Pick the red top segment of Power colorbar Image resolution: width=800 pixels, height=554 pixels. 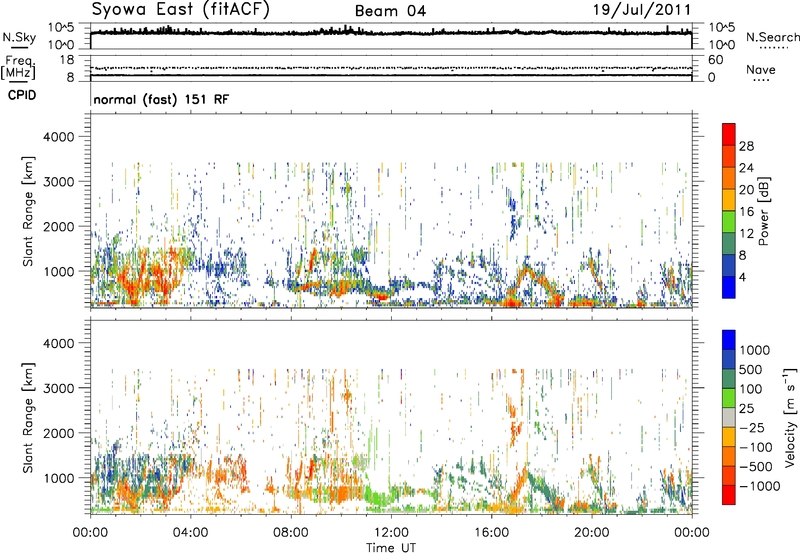tap(729, 134)
